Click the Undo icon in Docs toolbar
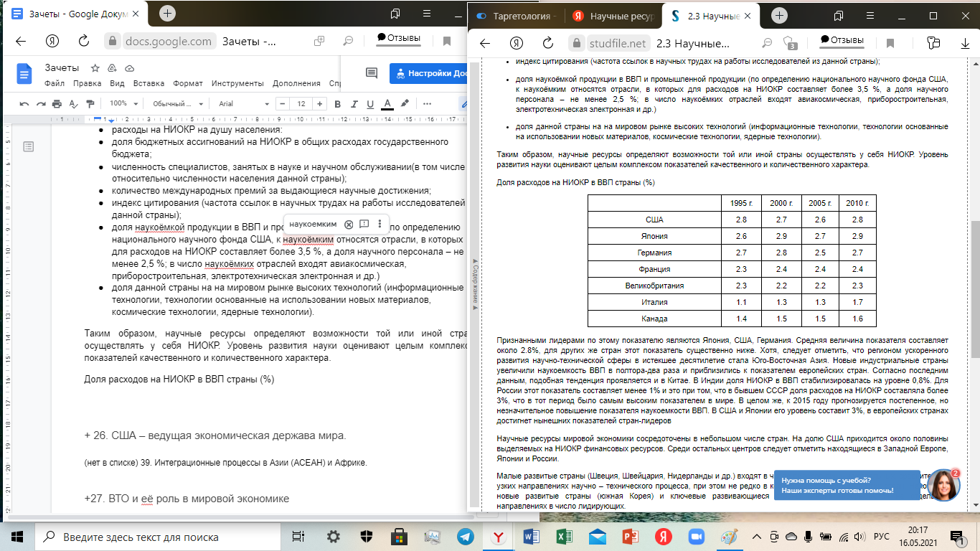This screenshot has height=551, width=980. coord(24,103)
